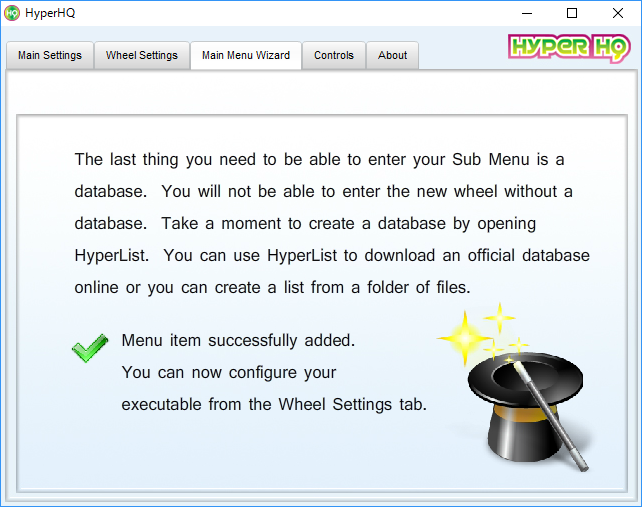The height and width of the screenshot is (507, 642).
Task: Click the line beginning 'HyperList. You can use HyperList'
Action: [332, 256]
